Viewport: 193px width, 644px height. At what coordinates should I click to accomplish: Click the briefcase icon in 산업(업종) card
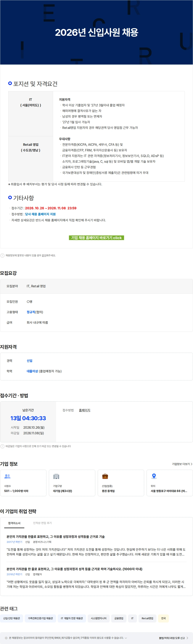point(105,476)
